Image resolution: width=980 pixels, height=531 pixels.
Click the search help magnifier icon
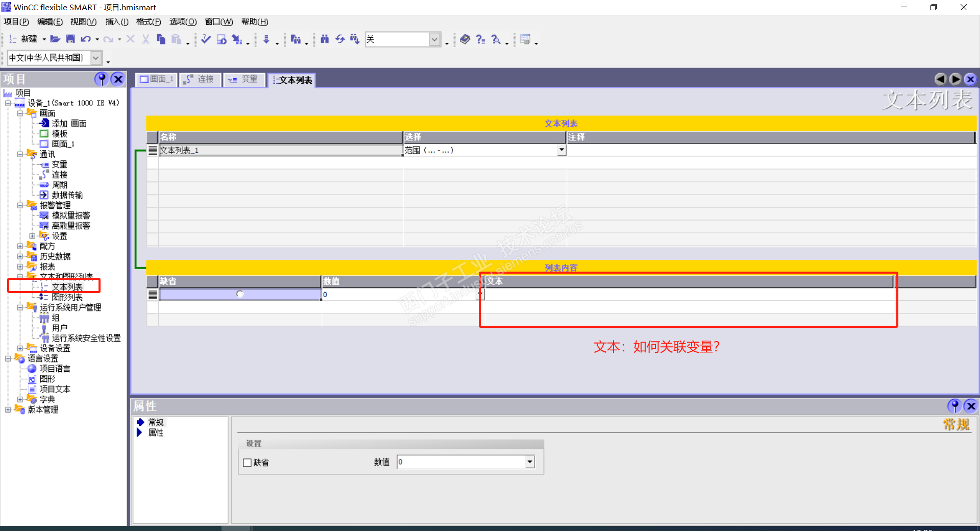(x=496, y=39)
